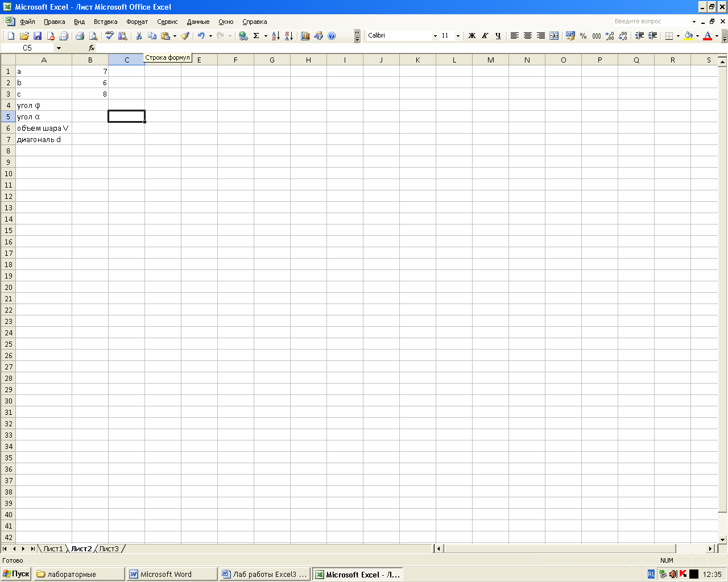Undo the last action
The width and height of the screenshot is (728, 582).
pyautogui.click(x=201, y=36)
